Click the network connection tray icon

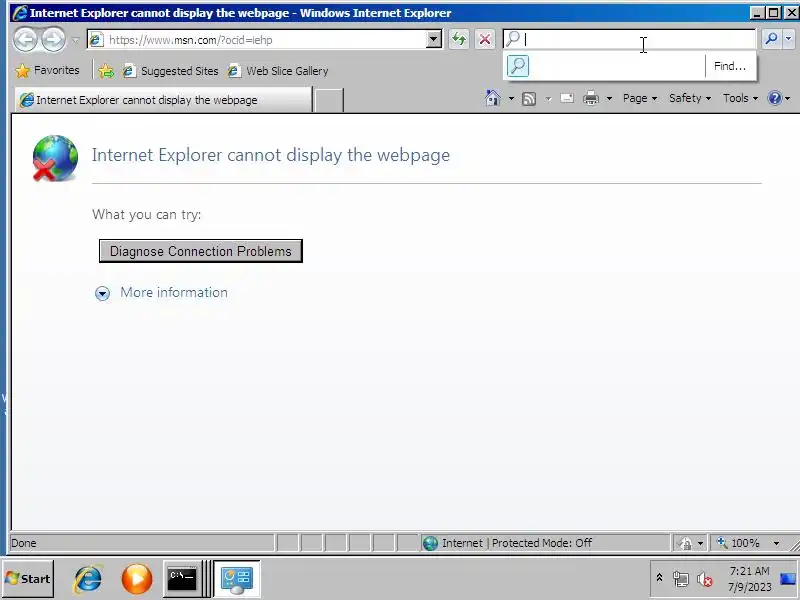pyautogui.click(x=681, y=579)
